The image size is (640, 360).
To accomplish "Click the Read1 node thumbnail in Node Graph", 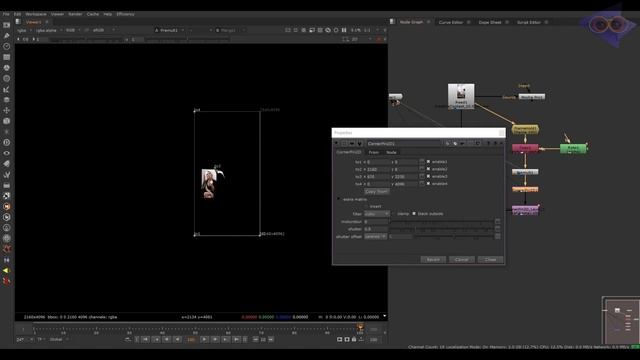I will (461, 96).
